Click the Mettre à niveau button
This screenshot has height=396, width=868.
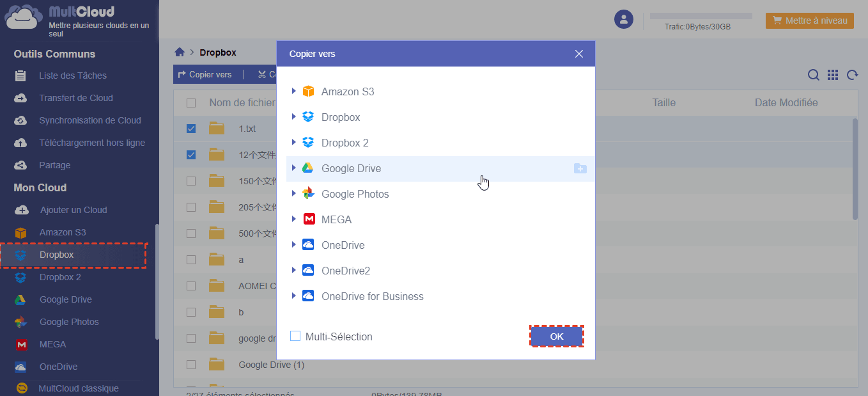point(810,20)
